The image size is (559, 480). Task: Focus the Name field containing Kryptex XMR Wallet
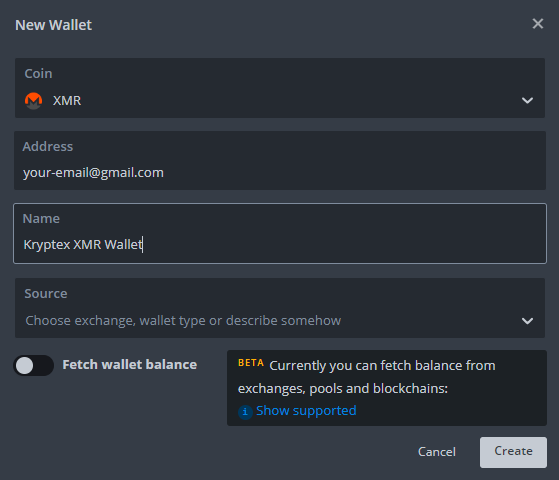(280, 234)
